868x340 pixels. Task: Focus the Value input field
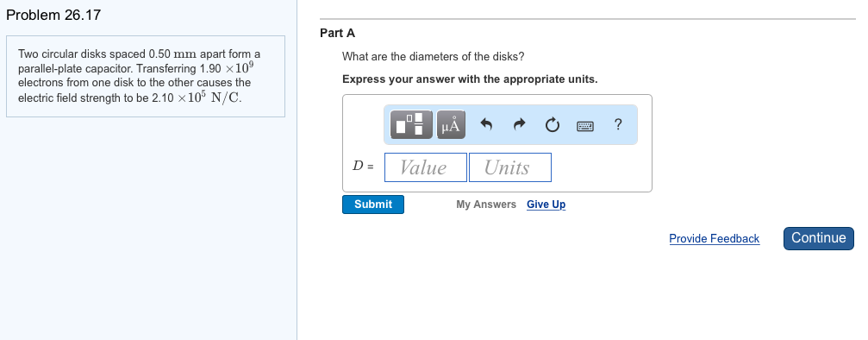click(426, 167)
